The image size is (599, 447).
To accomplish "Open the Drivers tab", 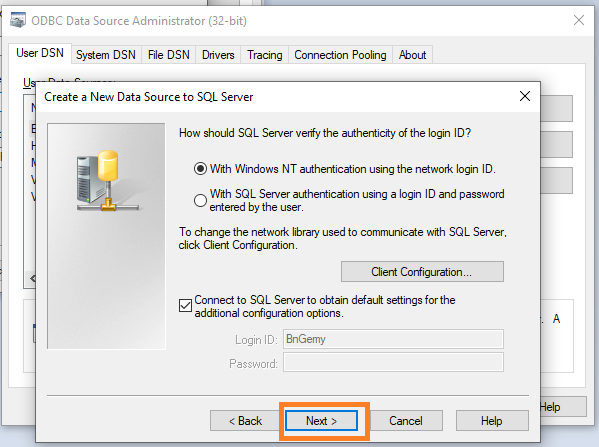I will 218,55.
